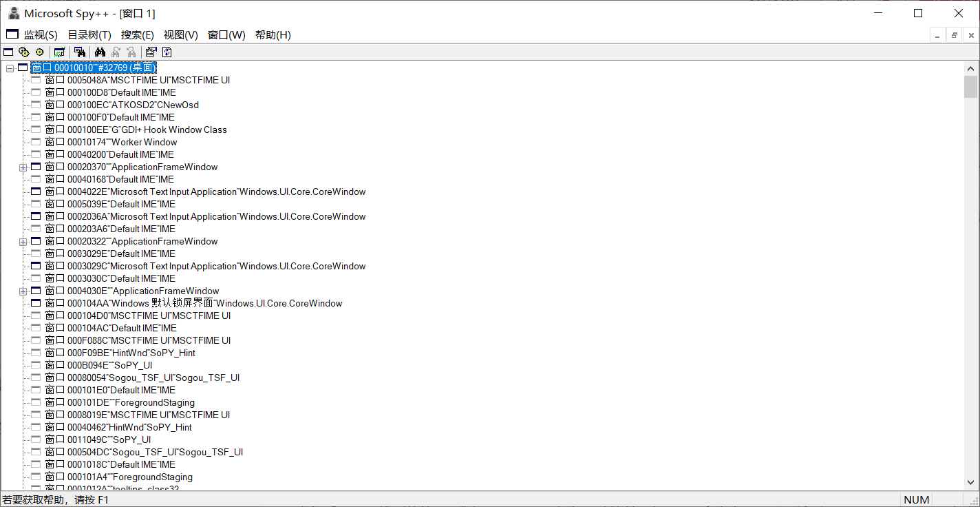Image resolution: width=980 pixels, height=507 pixels.
Task: Click the window icon of row 00010174 Worker Window
Action: pos(36,142)
